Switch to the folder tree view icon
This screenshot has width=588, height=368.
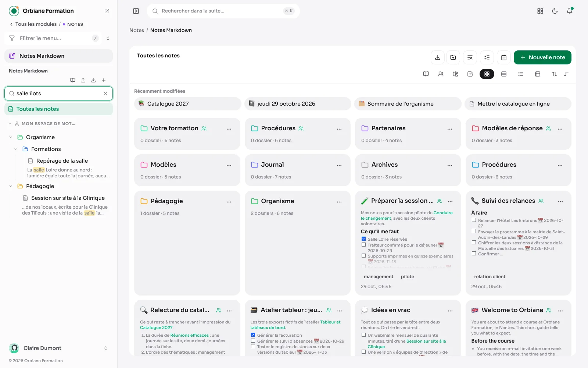[x=455, y=74]
